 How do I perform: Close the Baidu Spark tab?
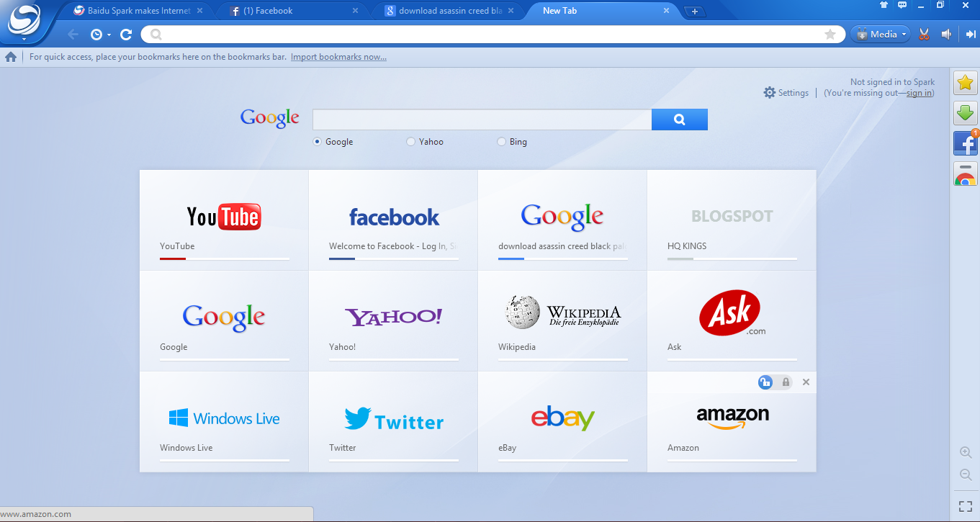point(199,11)
